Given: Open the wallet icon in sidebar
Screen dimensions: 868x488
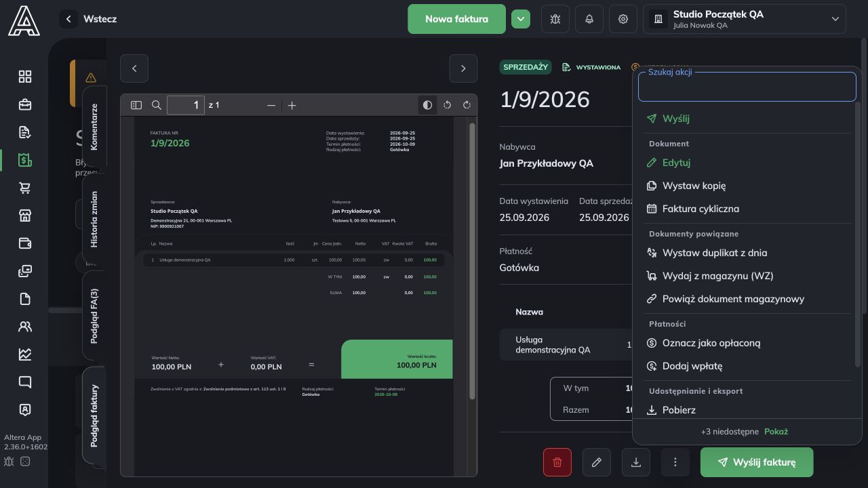Looking at the screenshot, I should tap(25, 243).
